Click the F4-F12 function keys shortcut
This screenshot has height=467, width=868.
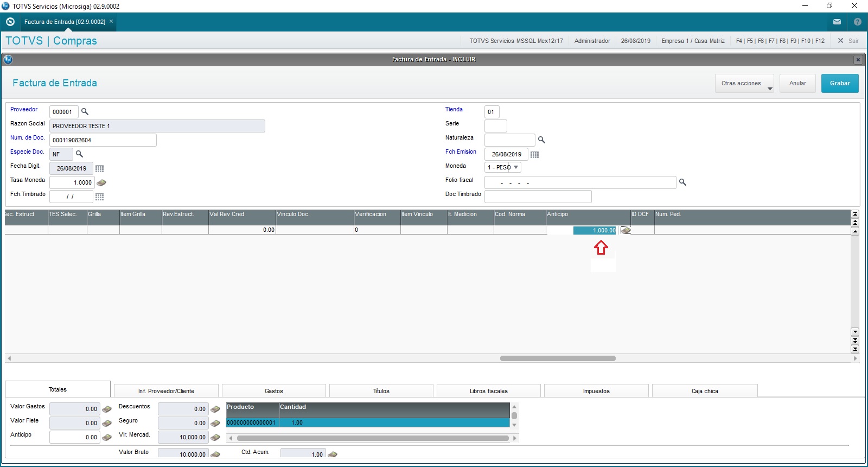780,41
